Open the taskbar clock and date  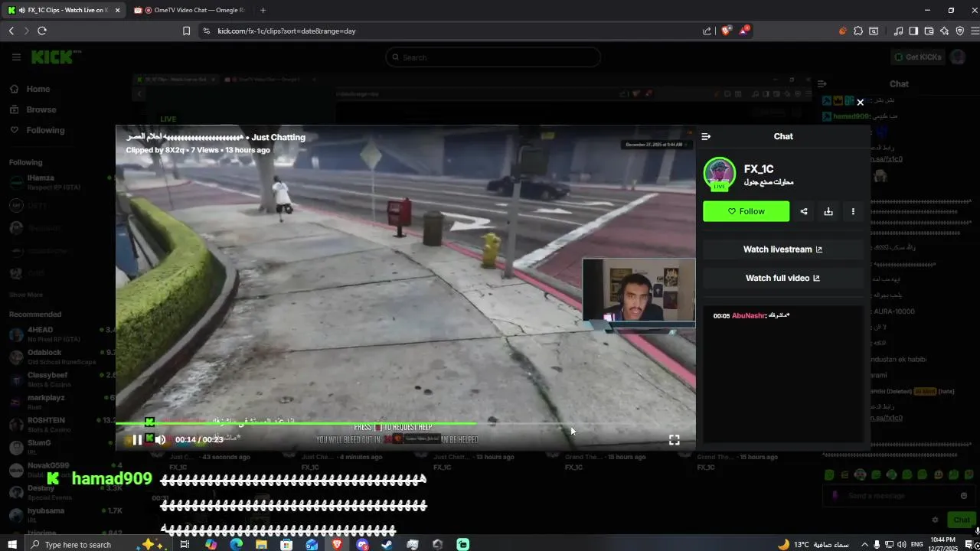coord(943,544)
